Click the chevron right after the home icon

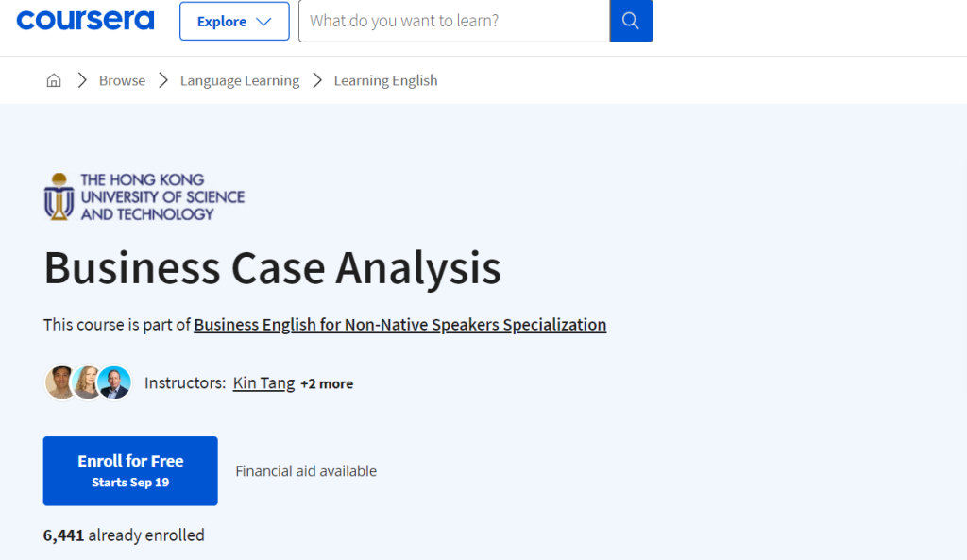(x=83, y=80)
